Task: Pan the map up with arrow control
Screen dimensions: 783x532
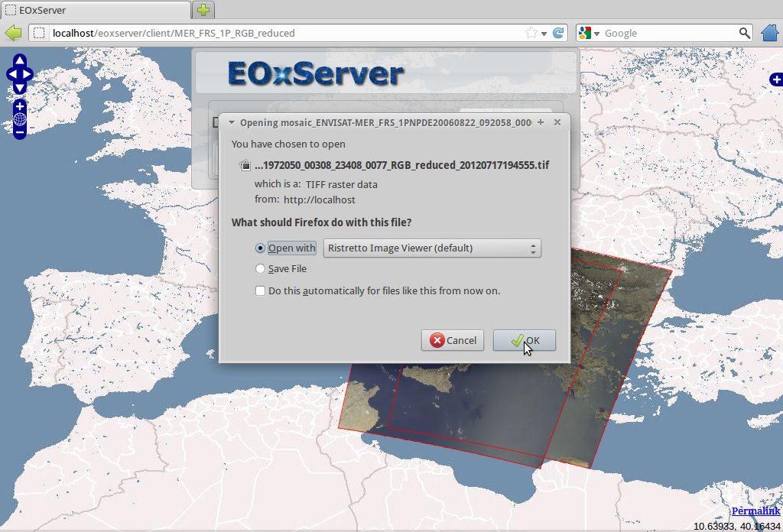Action: click(x=20, y=61)
